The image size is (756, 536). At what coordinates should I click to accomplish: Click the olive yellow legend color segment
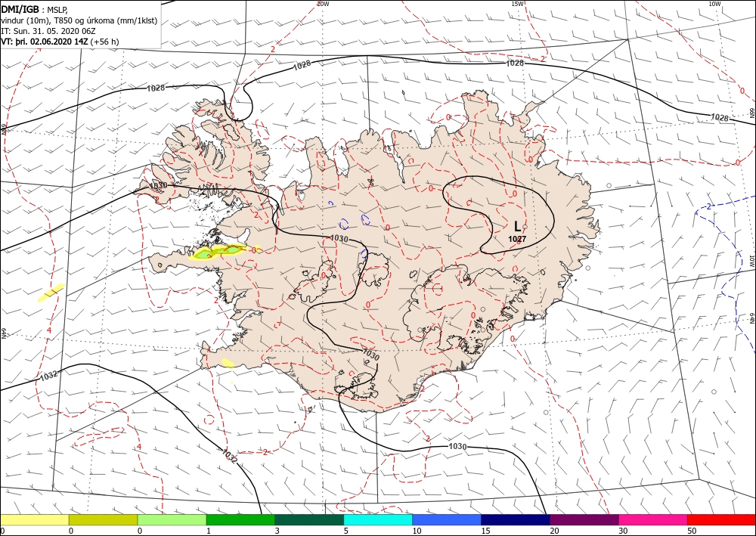point(103,520)
